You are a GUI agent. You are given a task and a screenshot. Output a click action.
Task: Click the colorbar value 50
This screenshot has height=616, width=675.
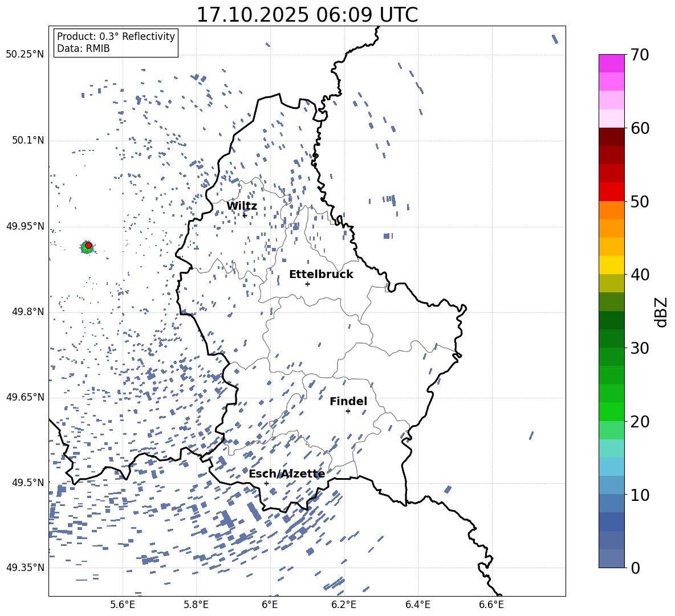[640, 202]
